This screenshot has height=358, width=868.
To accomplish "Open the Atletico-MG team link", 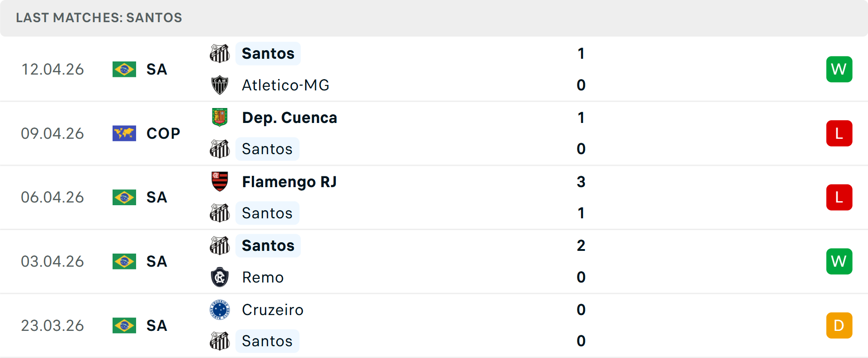I will (285, 85).
